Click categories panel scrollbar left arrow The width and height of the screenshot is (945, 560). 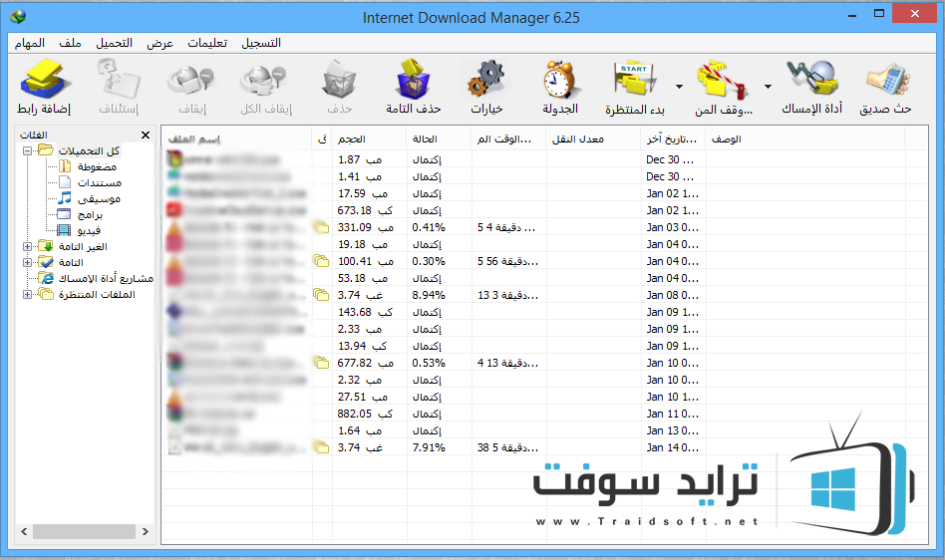pyautogui.click(x=24, y=532)
